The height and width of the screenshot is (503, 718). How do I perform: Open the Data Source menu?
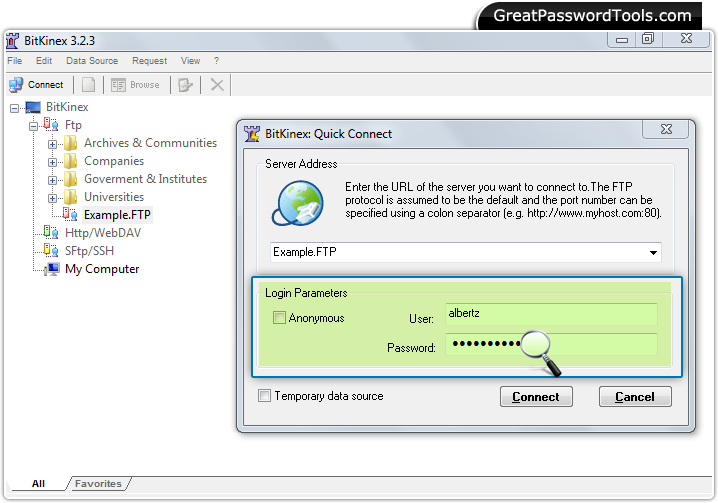(92, 60)
